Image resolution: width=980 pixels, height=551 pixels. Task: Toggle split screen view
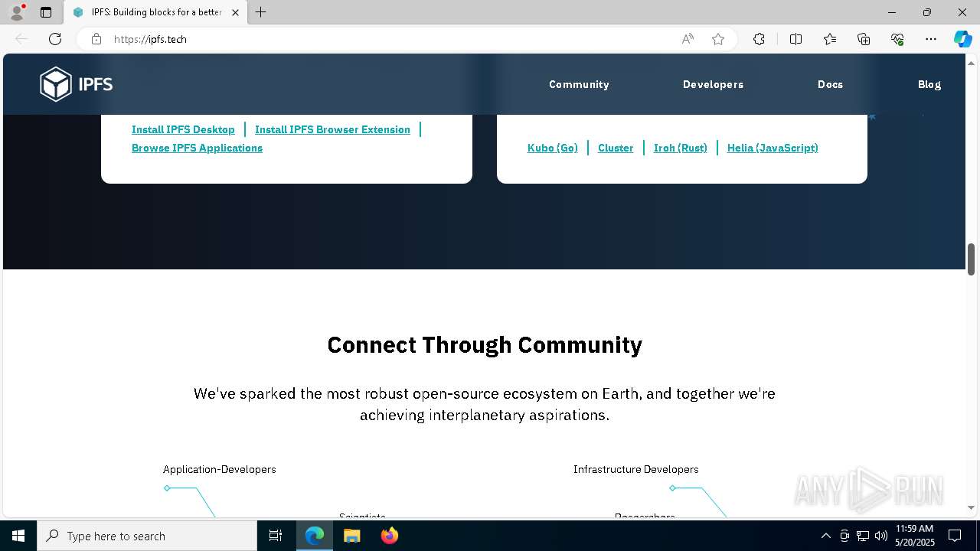pos(795,39)
